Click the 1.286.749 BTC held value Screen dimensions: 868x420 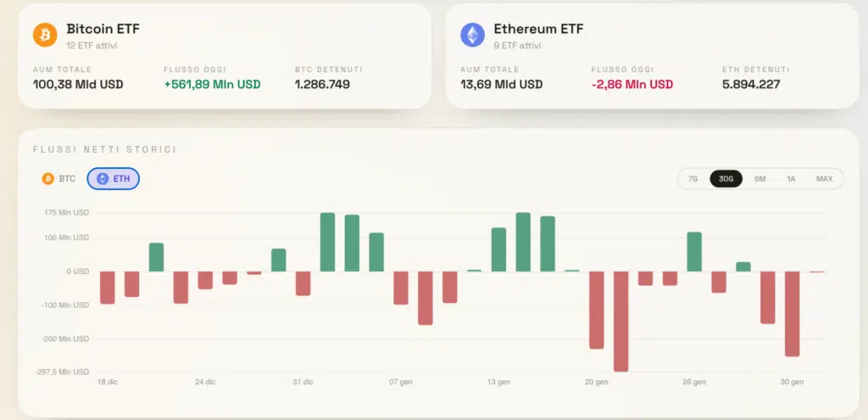[x=322, y=84]
